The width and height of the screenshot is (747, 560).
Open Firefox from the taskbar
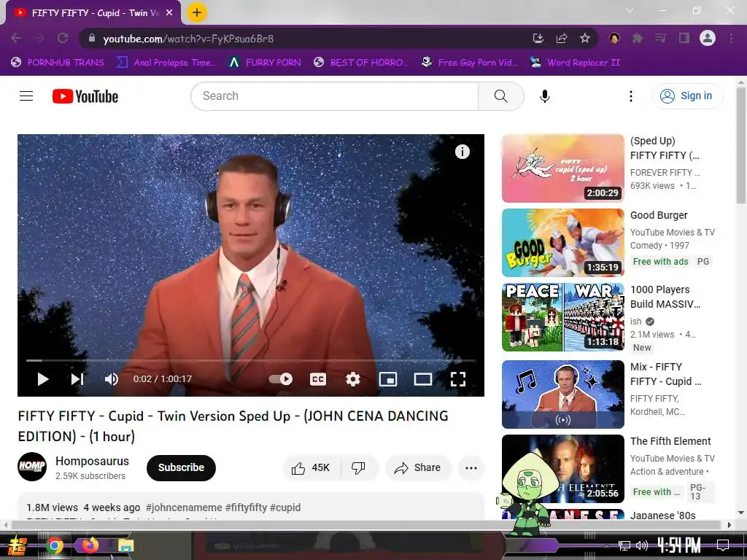click(x=90, y=545)
